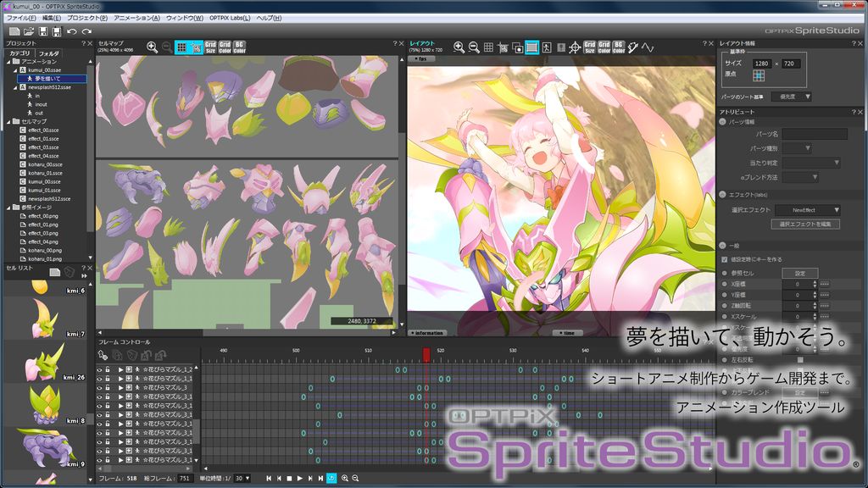Zoom out in the Layout panel

[475, 47]
